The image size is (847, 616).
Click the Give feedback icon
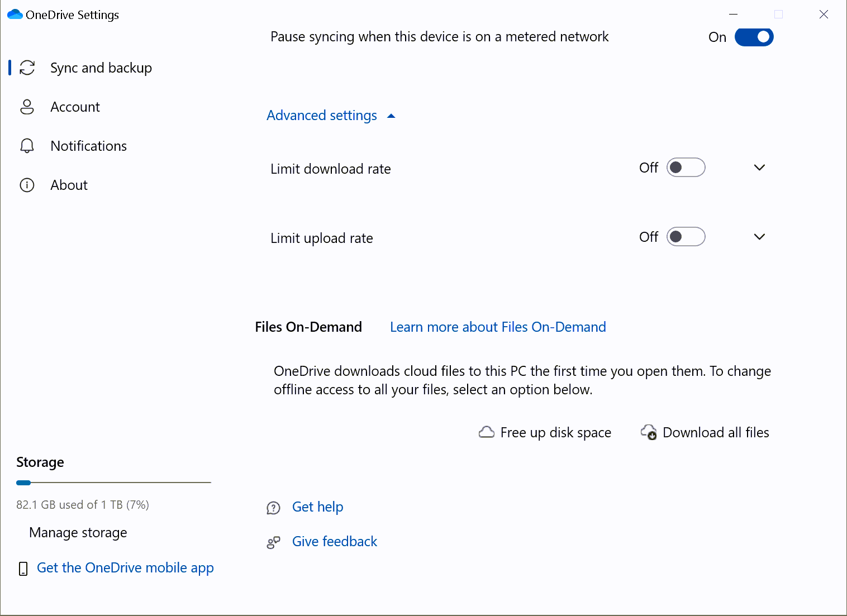[274, 542]
